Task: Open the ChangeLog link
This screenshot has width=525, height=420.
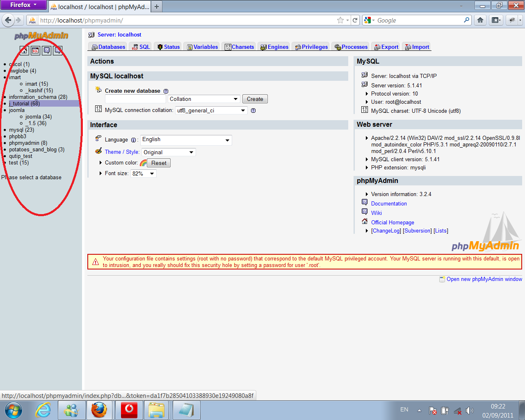Action: pos(386,231)
